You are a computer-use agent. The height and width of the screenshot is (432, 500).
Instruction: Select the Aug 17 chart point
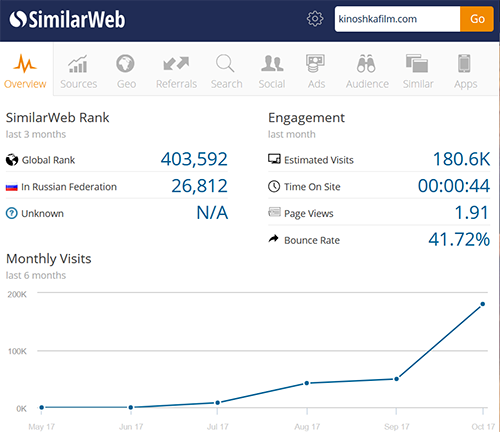tap(307, 383)
